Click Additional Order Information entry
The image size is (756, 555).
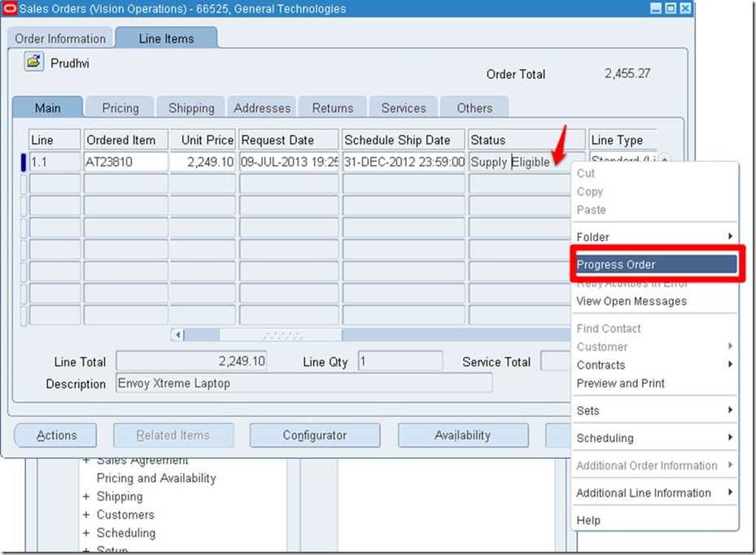655,465
